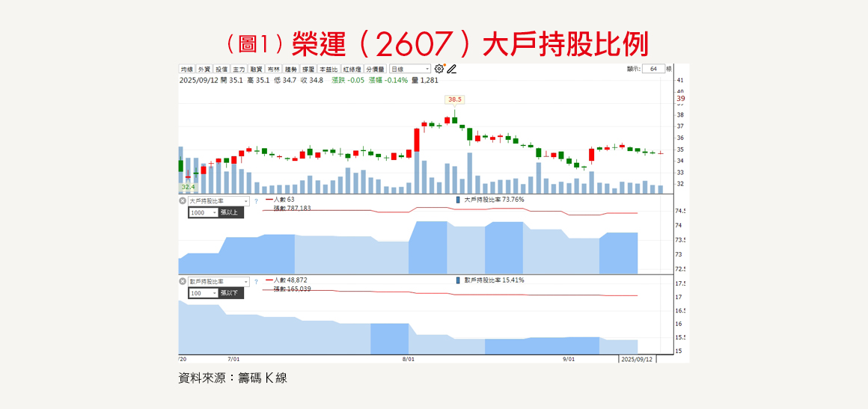
Task: Click the 量 1,281 volume value
Action: 425,80
